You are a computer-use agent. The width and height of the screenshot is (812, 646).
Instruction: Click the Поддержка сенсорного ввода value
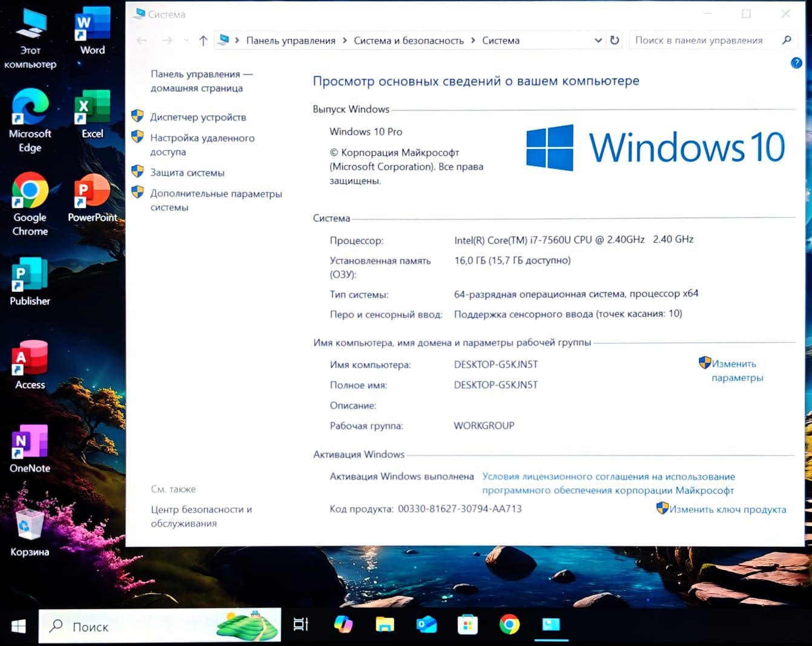568,314
